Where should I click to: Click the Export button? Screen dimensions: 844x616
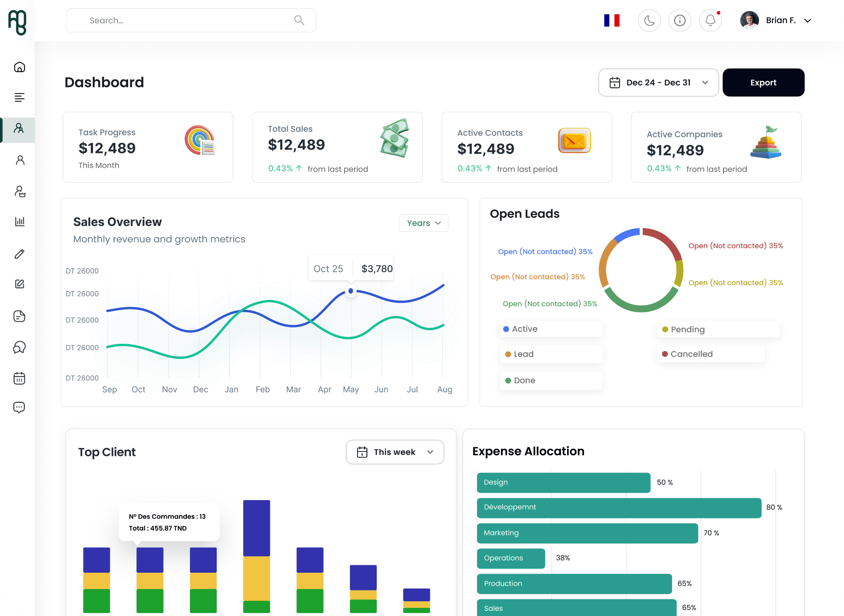(x=763, y=82)
